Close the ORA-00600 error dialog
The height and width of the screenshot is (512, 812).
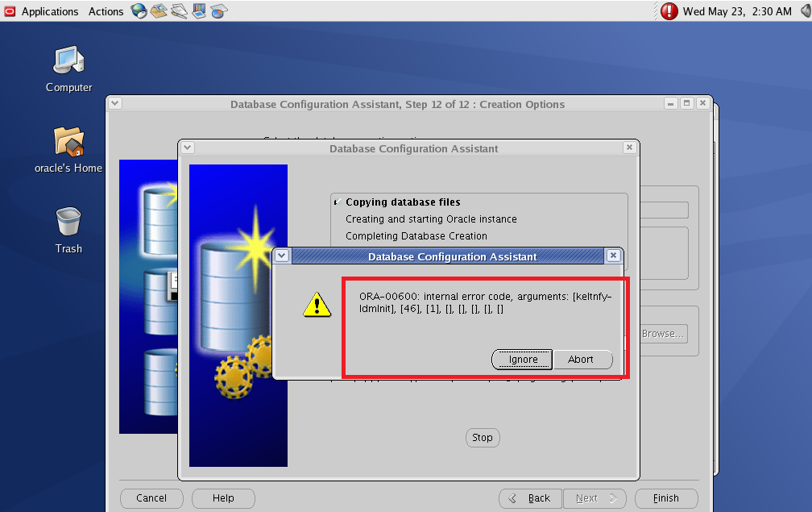tap(613, 256)
